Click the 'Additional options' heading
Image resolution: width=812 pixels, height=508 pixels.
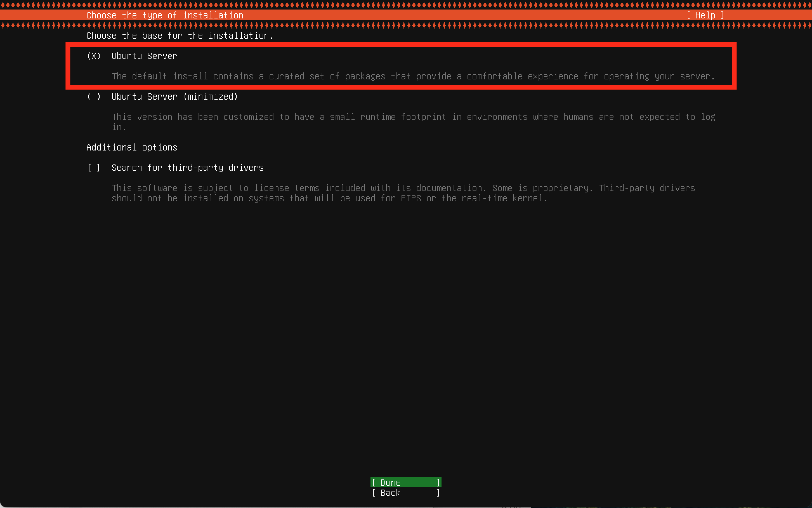[x=132, y=148]
